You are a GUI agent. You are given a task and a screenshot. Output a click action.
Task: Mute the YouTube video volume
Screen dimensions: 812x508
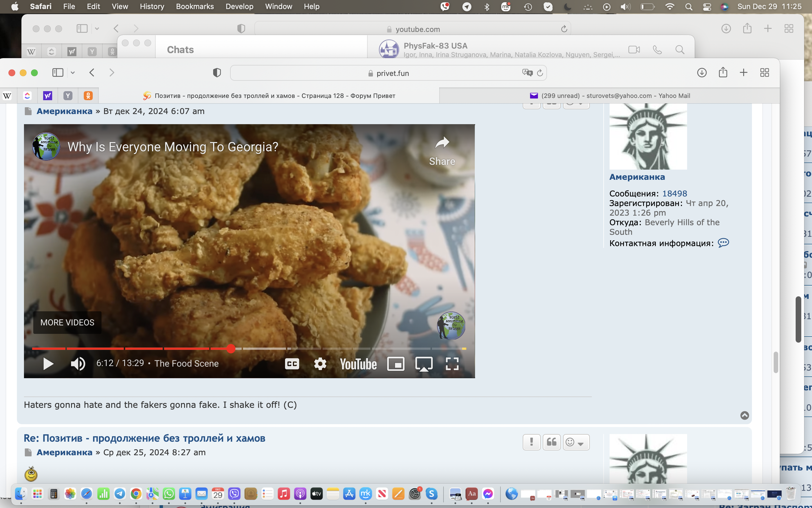click(x=78, y=364)
